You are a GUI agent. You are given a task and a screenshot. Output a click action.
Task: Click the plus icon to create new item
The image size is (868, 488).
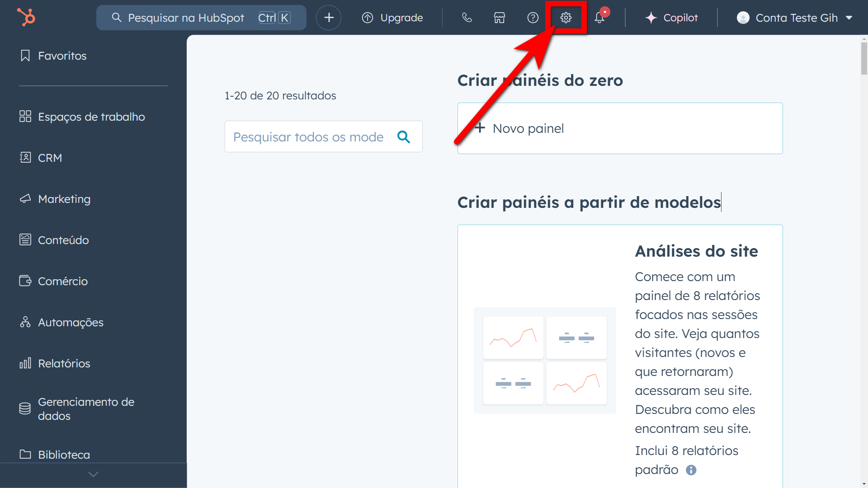pos(328,18)
